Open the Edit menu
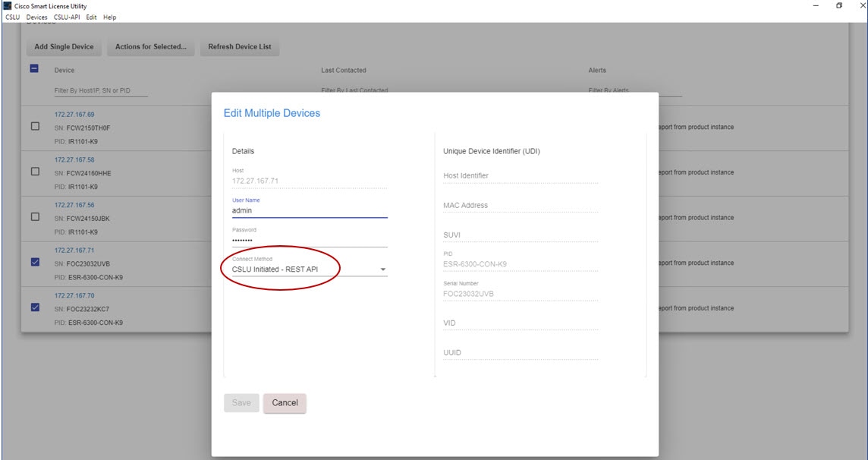The width and height of the screenshot is (868, 460). point(91,17)
